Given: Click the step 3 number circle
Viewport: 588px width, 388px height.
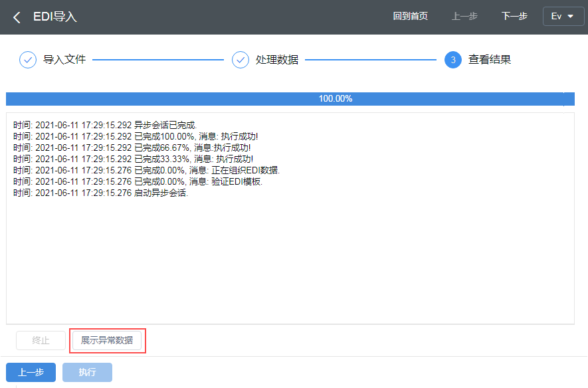Looking at the screenshot, I should (453, 60).
